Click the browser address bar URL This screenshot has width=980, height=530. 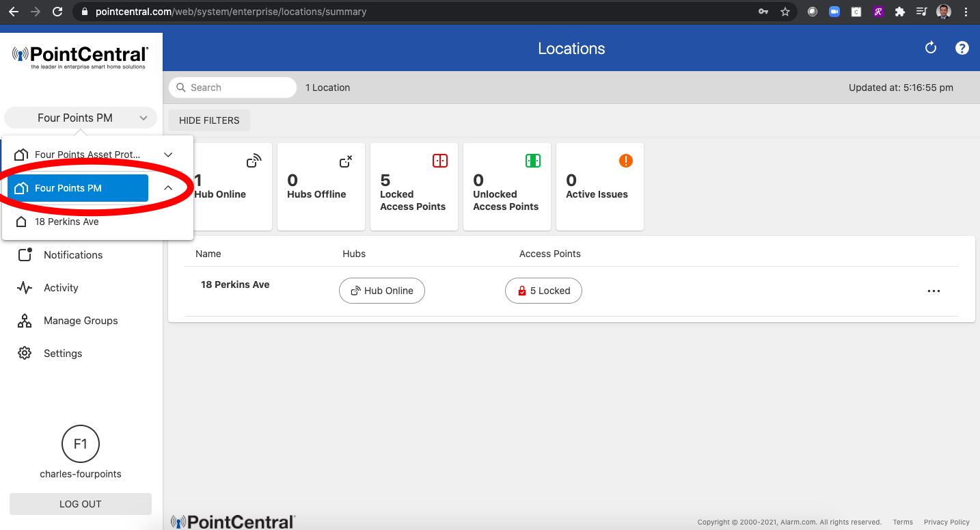231,12
